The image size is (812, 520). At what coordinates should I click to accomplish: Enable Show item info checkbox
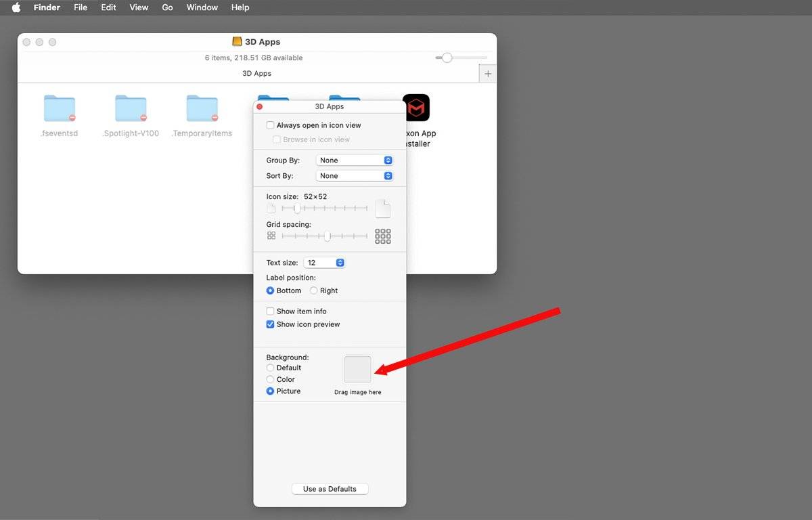pyautogui.click(x=271, y=311)
